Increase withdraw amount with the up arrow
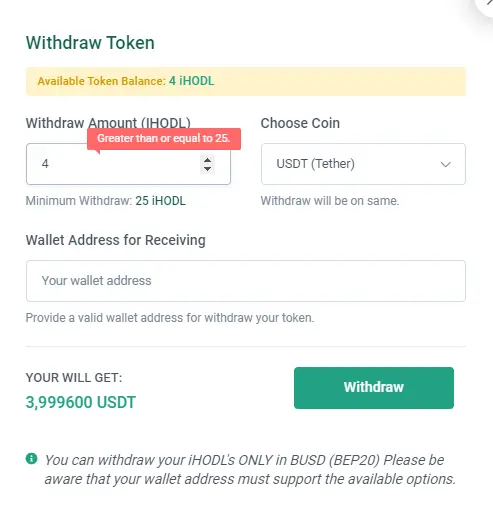The height and width of the screenshot is (524, 493). point(207,160)
